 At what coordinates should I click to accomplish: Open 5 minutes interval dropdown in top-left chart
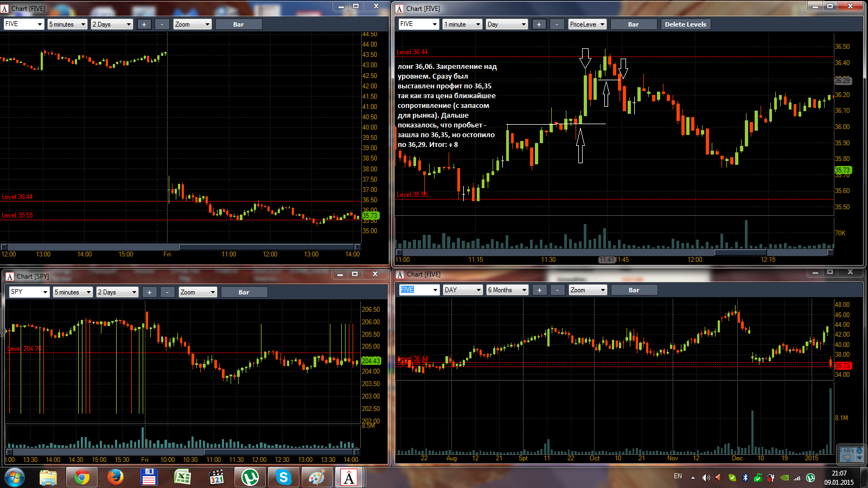pos(68,24)
